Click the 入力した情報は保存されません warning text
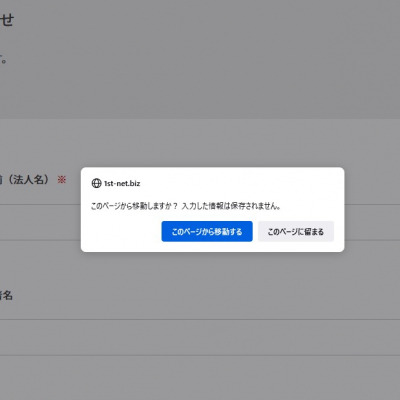 tap(231, 206)
